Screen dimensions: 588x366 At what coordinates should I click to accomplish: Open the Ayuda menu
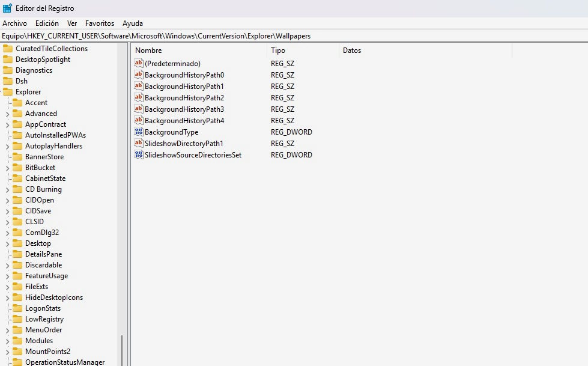click(x=132, y=23)
